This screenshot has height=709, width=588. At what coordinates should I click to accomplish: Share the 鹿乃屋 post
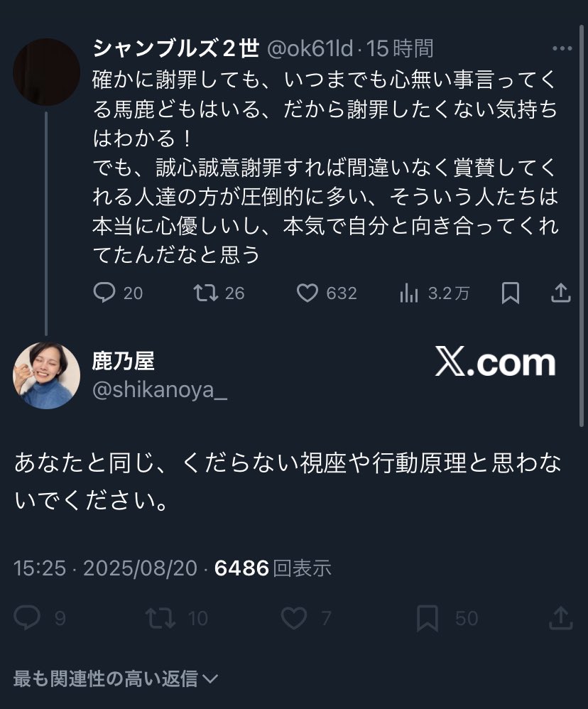(x=561, y=618)
